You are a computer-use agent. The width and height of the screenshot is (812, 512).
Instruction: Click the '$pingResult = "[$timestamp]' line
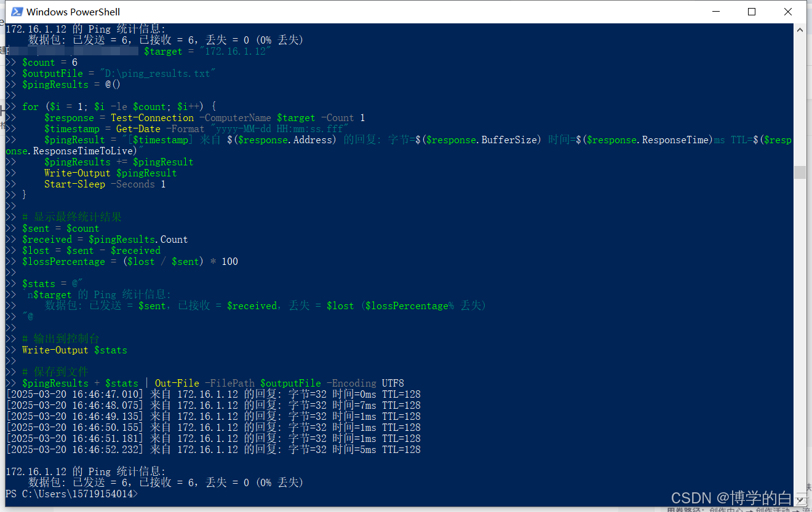coord(400,146)
